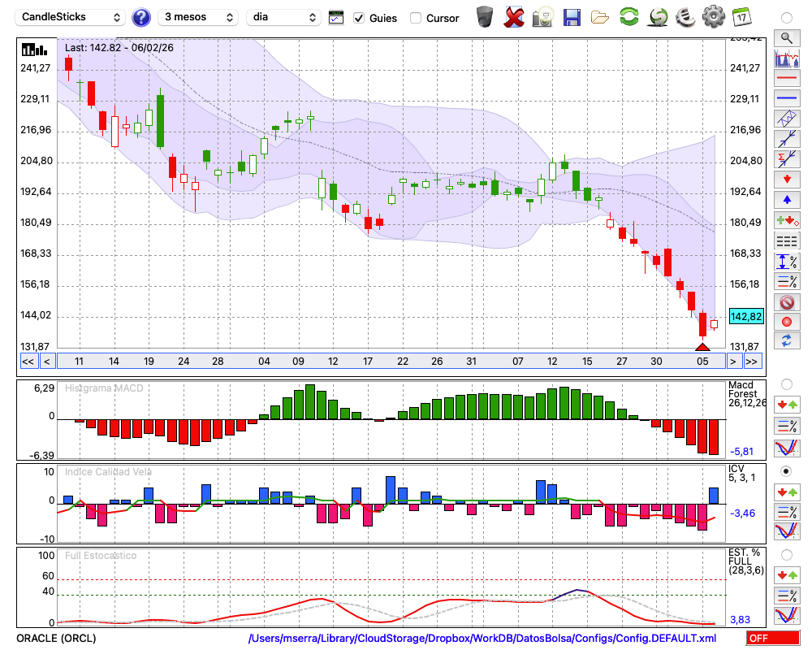Uncheck the Guies checkbox
812x650 pixels.
tap(359, 18)
